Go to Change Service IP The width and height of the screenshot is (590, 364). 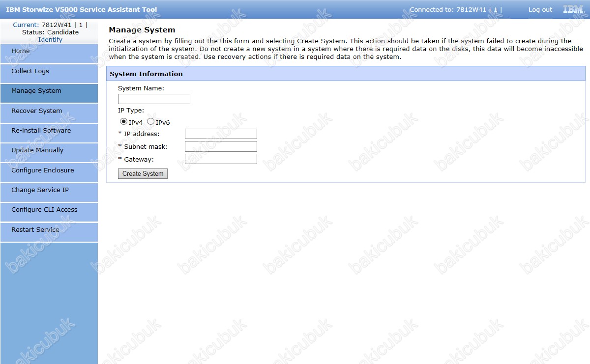click(x=49, y=192)
